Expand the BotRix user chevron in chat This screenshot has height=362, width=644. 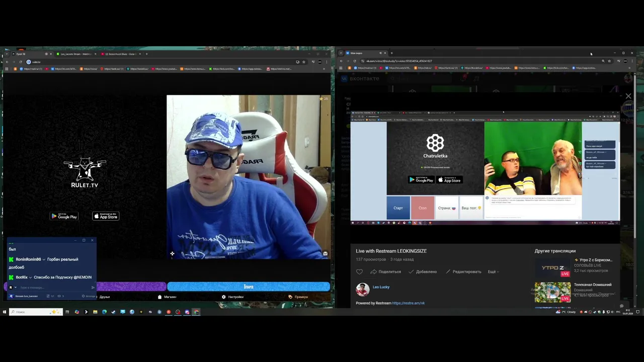(31, 278)
